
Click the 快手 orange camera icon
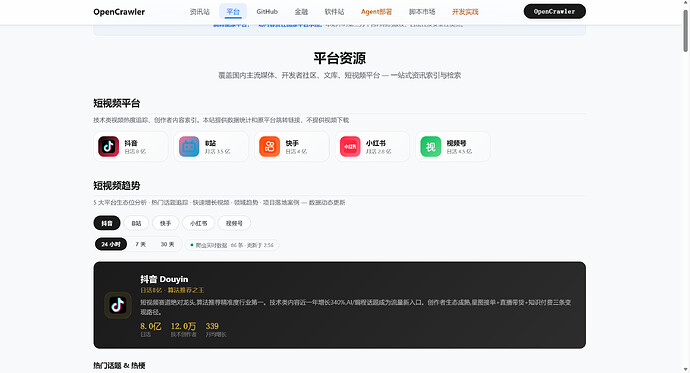[x=269, y=146]
